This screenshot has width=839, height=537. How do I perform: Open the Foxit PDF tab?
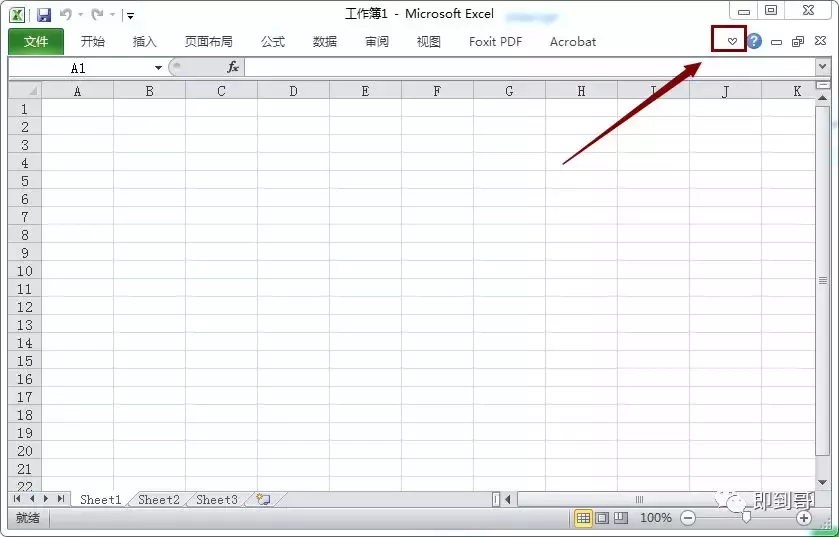(495, 42)
